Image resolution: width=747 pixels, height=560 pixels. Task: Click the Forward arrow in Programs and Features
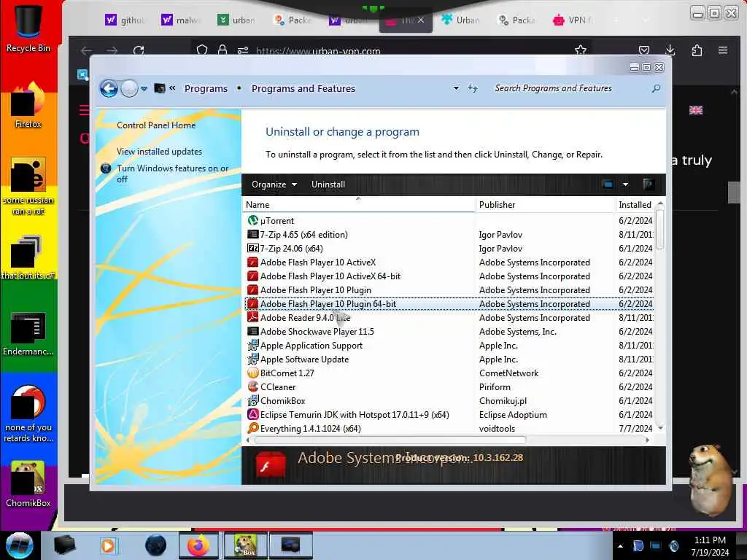[x=129, y=88]
